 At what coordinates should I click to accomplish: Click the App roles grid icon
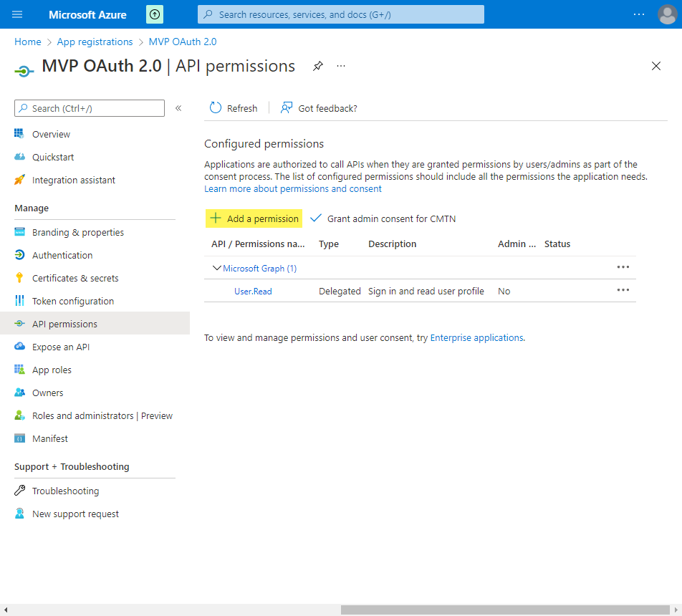click(x=19, y=370)
